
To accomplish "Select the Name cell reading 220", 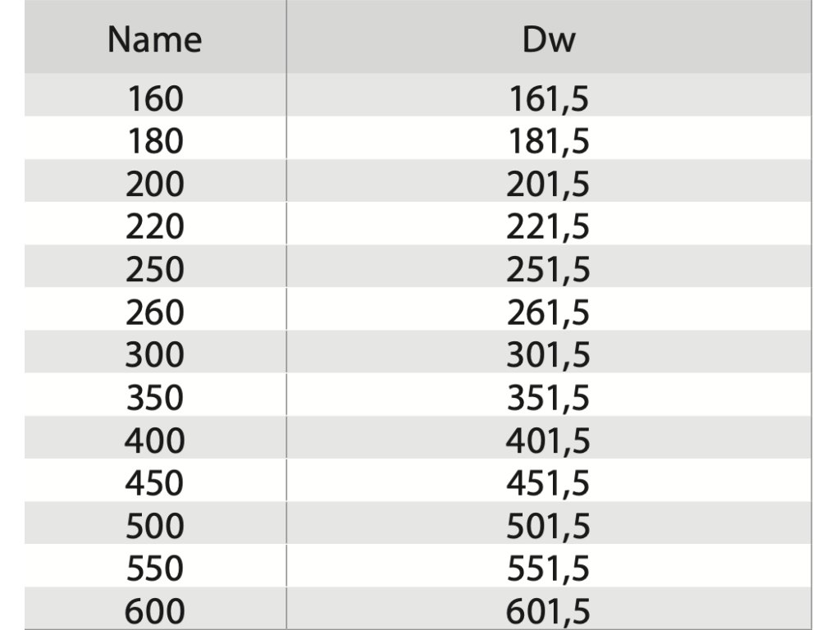I will click(155, 226).
